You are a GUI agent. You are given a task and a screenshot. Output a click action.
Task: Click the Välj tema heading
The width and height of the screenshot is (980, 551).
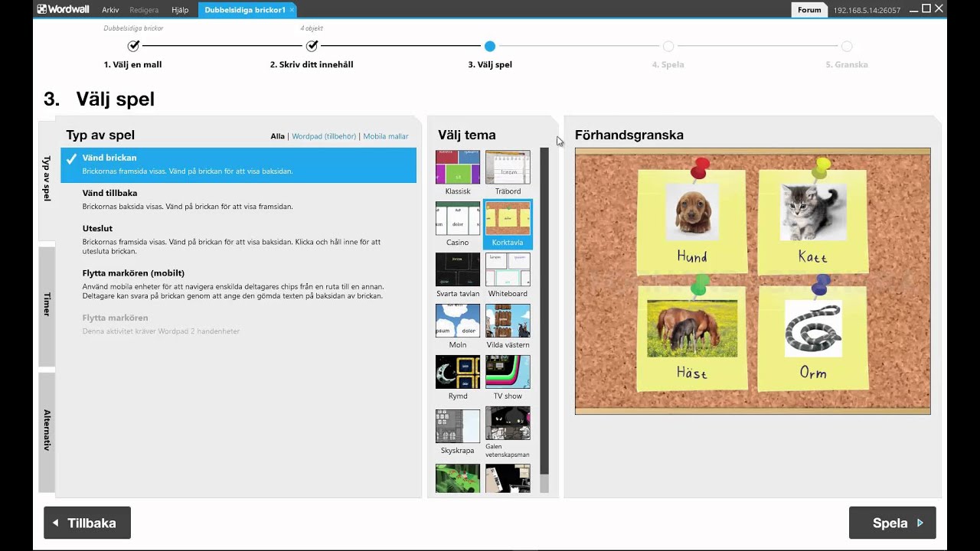click(467, 135)
